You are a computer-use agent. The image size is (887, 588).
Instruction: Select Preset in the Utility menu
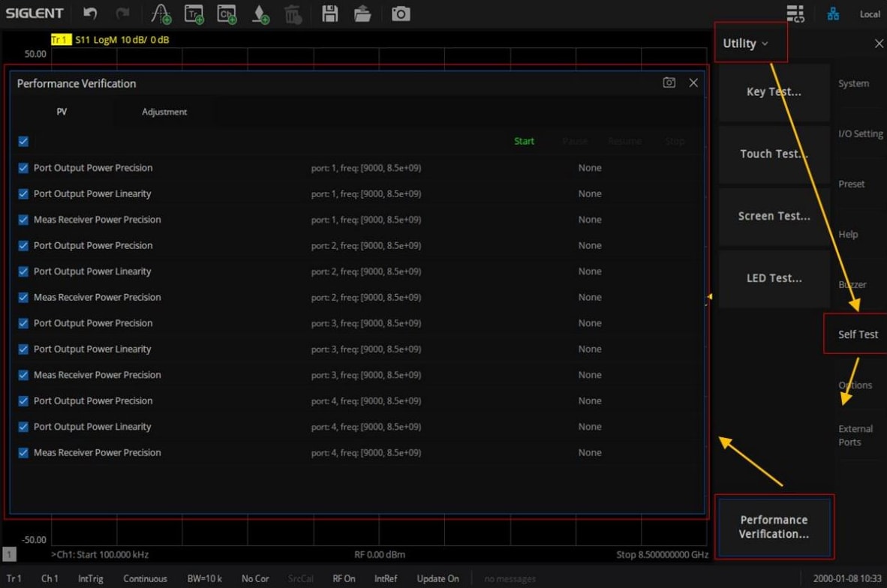point(852,184)
